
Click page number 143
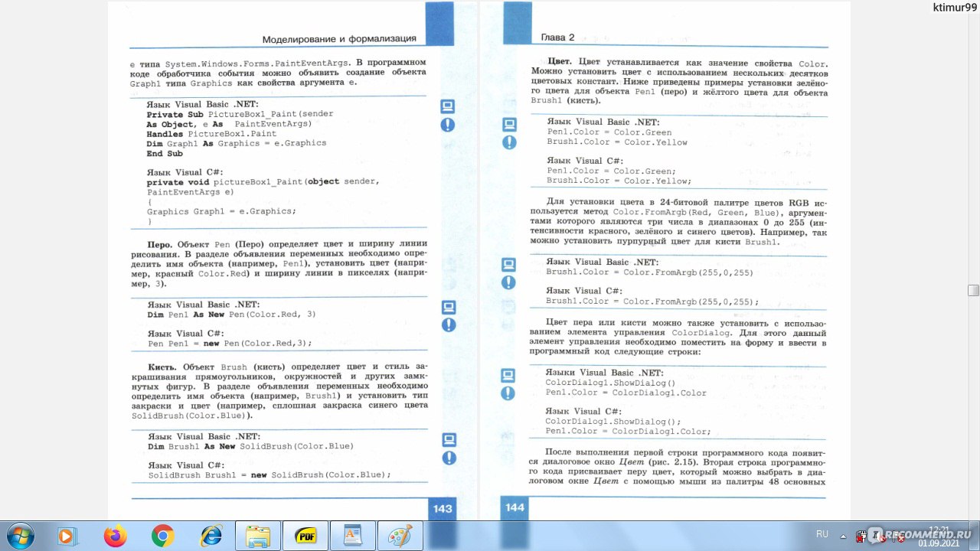(x=443, y=509)
